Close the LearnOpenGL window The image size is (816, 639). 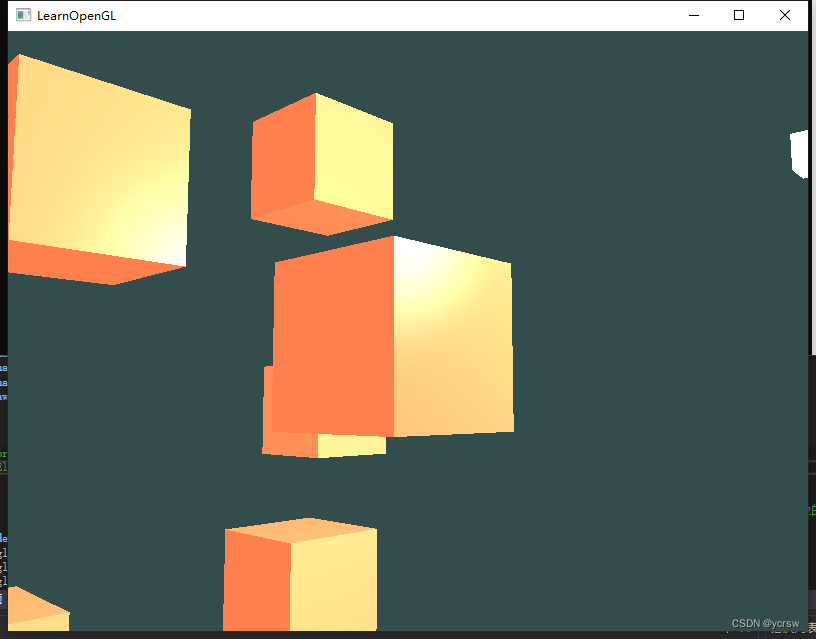coord(785,15)
